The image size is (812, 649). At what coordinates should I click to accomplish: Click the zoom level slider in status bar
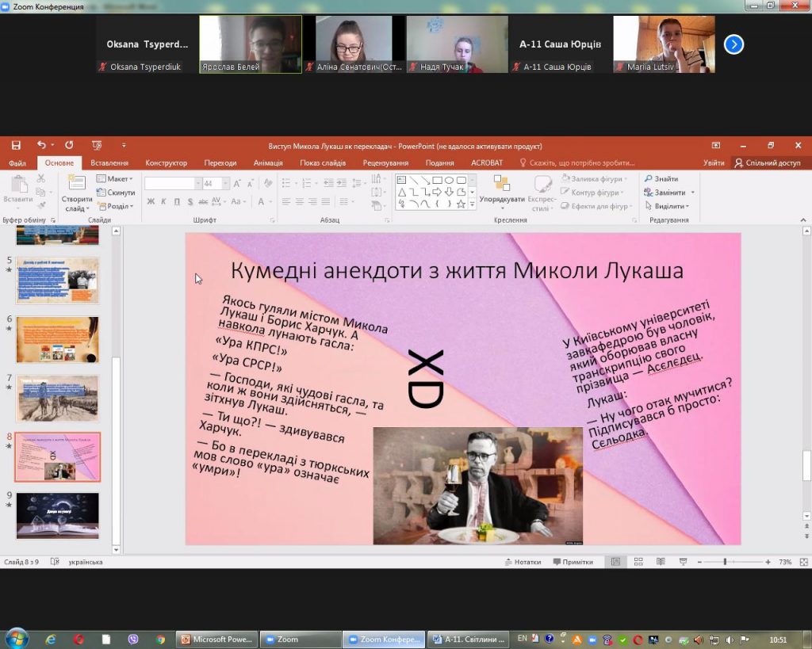coord(725,562)
